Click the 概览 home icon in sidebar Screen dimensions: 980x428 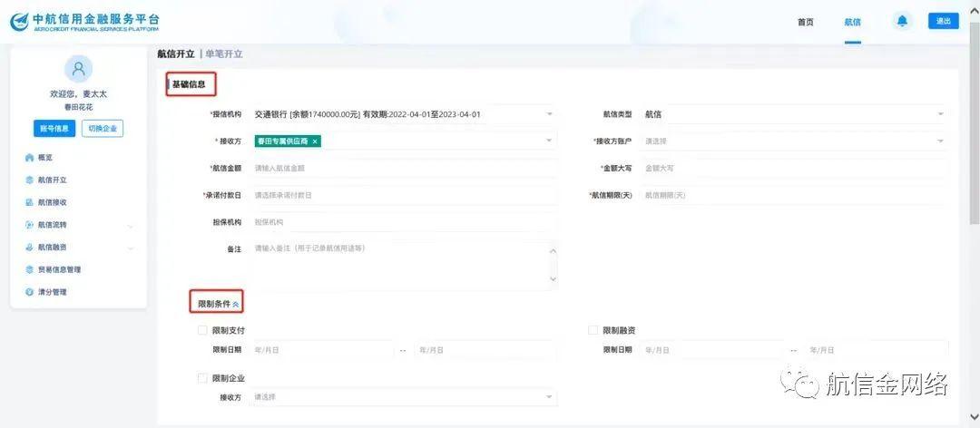pyautogui.click(x=29, y=158)
